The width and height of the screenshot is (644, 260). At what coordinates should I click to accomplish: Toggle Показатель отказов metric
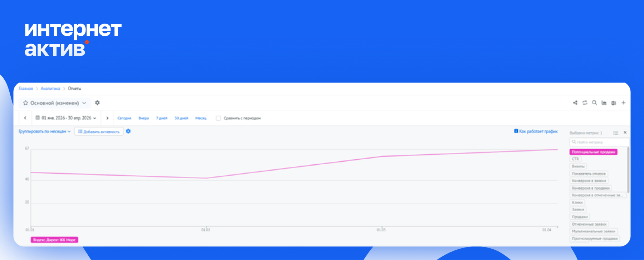[x=589, y=174]
